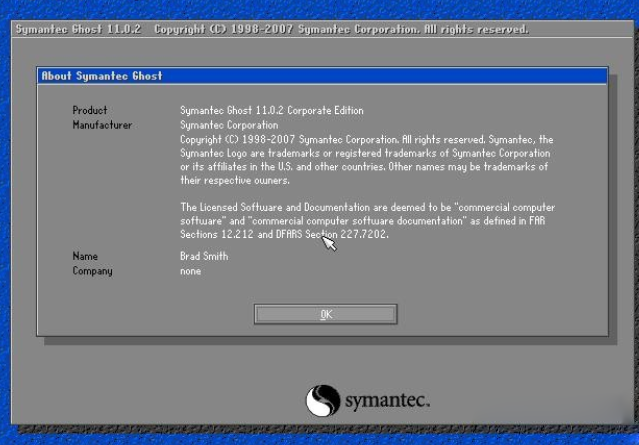Select the Product label
Image resolution: width=639 pixels, height=445 pixels.
(90, 110)
